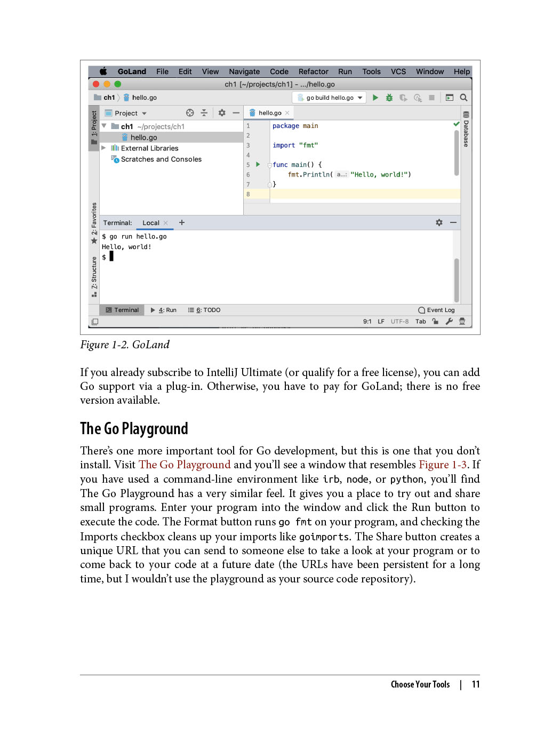Add new terminal session with plus icon
560x735 pixels.
[x=182, y=222]
